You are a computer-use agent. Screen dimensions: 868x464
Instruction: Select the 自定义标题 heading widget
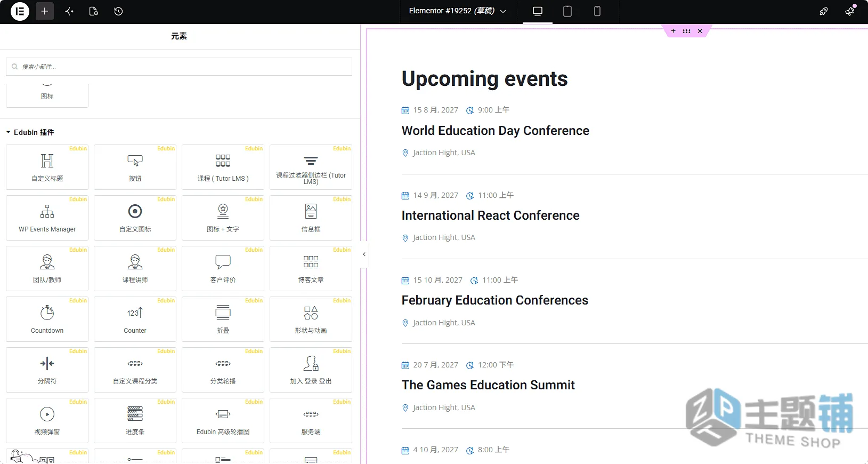47,167
